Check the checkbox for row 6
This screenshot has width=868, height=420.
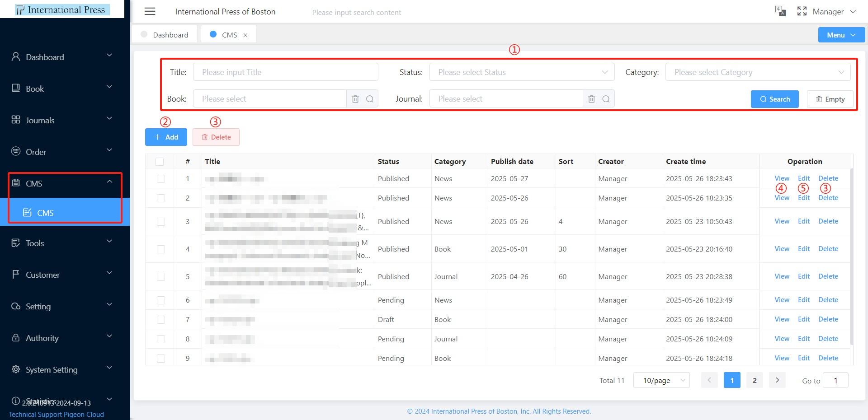point(161,300)
